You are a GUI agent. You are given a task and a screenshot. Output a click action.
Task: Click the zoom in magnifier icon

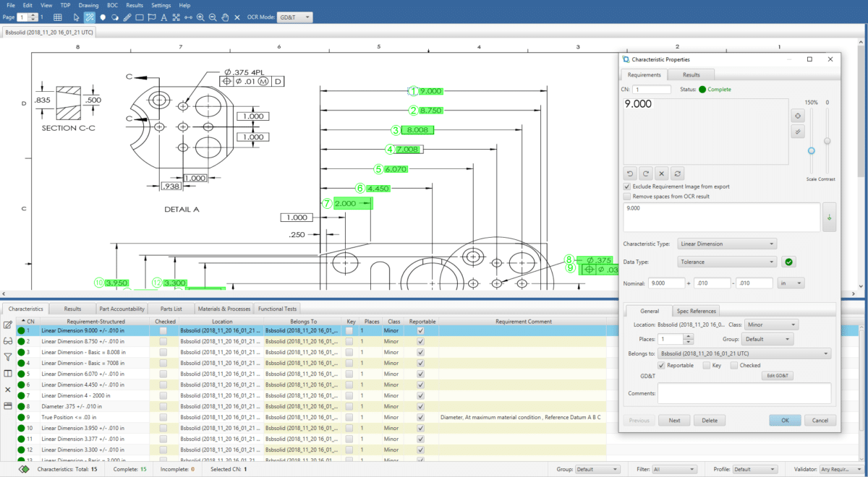(200, 17)
